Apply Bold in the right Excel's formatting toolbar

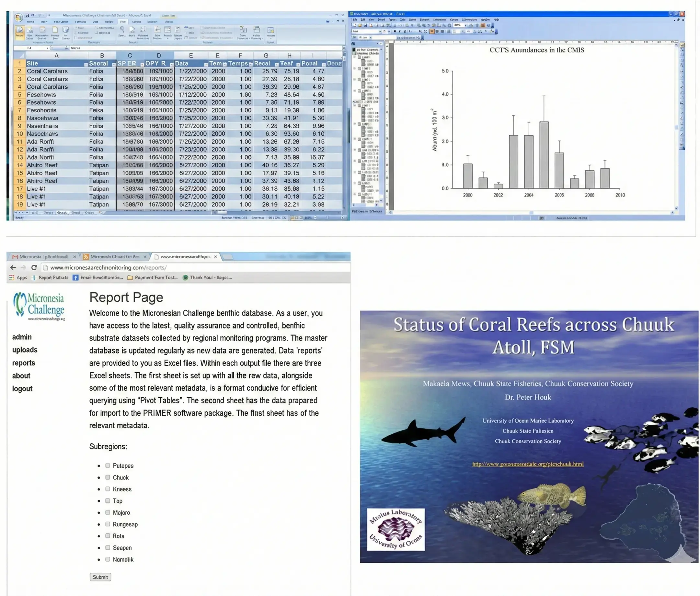click(395, 31)
